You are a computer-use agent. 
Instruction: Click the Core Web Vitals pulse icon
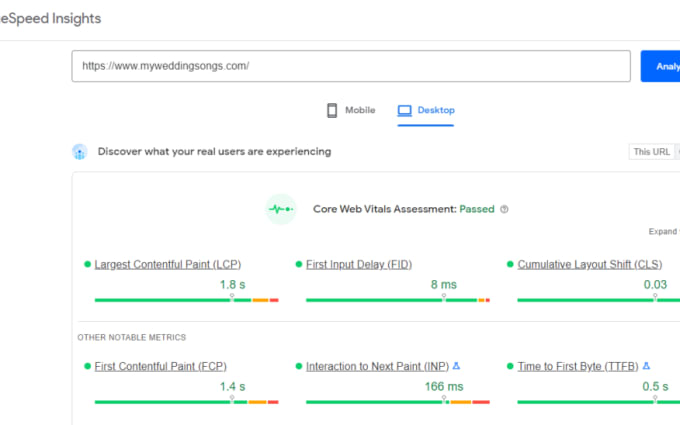[x=281, y=209]
